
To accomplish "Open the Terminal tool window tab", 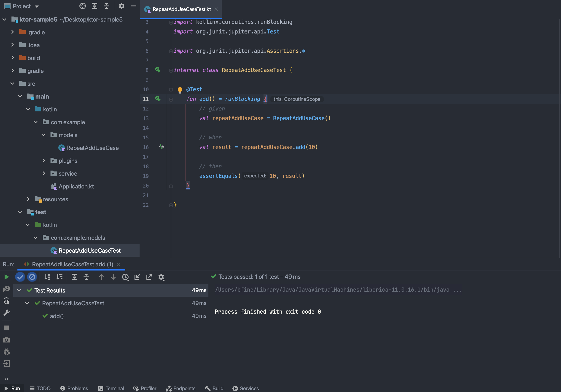I will click(x=111, y=388).
